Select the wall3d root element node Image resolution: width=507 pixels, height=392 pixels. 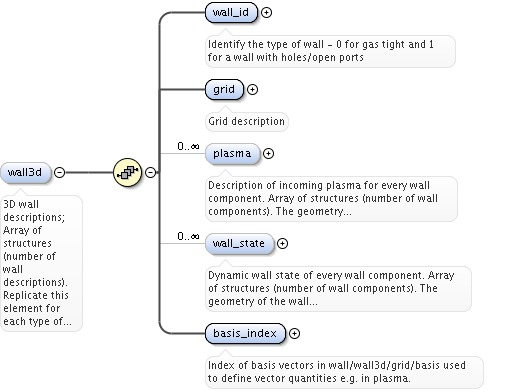(x=26, y=173)
